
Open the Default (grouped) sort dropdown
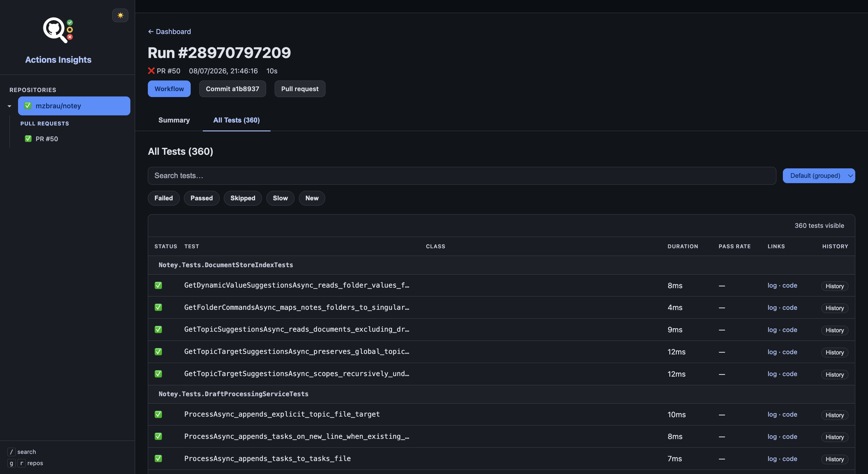click(819, 176)
